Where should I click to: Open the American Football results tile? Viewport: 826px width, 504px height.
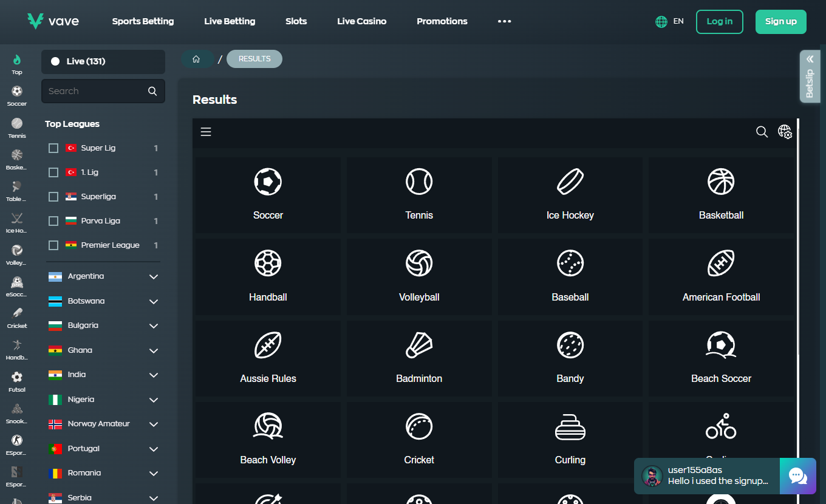click(x=721, y=276)
